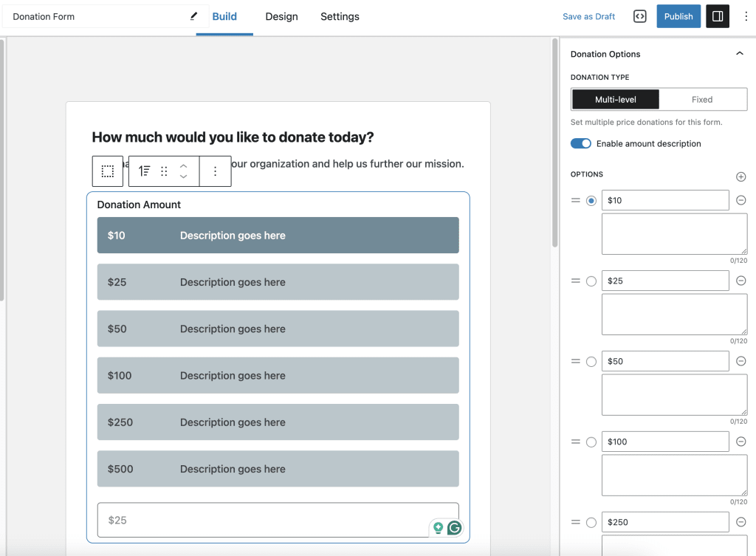The height and width of the screenshot is (556, 756).
Task: Grab reorder handle for the $50 option
Action: coord(576,361)
